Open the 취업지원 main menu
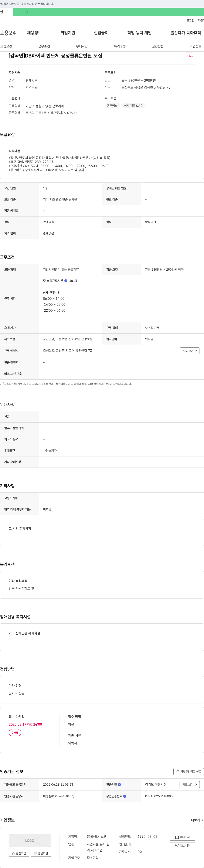 click(x=68, y=33)
